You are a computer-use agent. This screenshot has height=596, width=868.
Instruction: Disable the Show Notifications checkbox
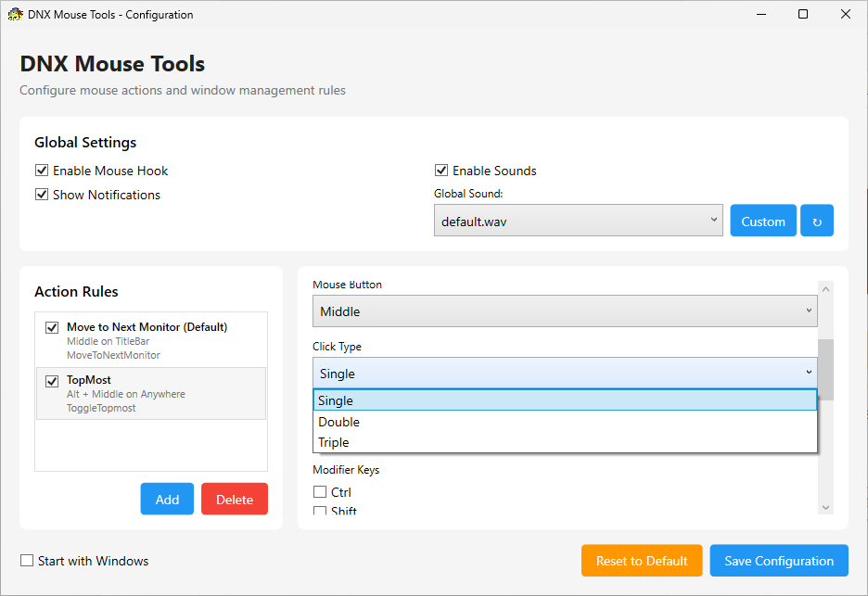[x=42, y=195]
